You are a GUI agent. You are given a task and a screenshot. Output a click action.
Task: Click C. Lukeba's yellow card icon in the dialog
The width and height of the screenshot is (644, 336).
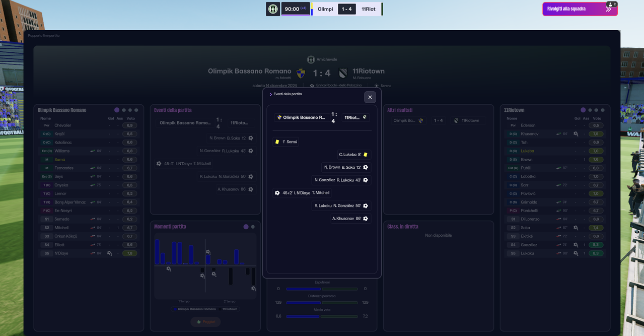click(x=366, y=155)
